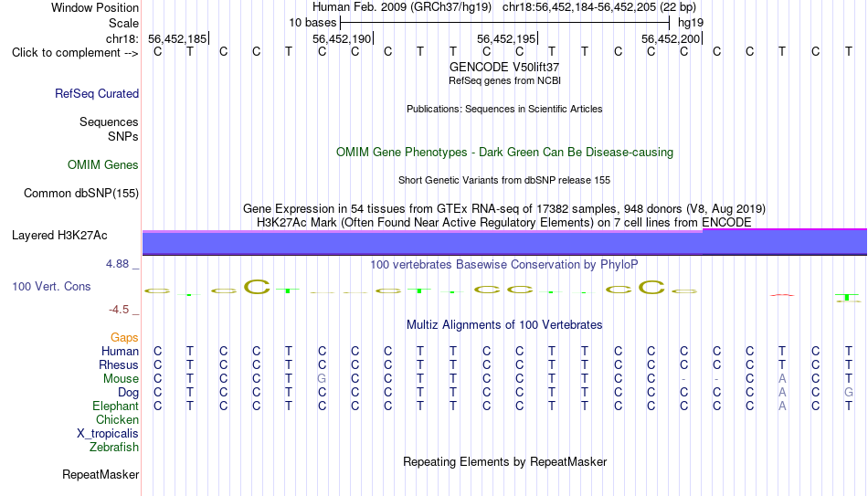Click the Sequences track label
Viewport: 868px width, 496px height.
(x=109, y=121)
